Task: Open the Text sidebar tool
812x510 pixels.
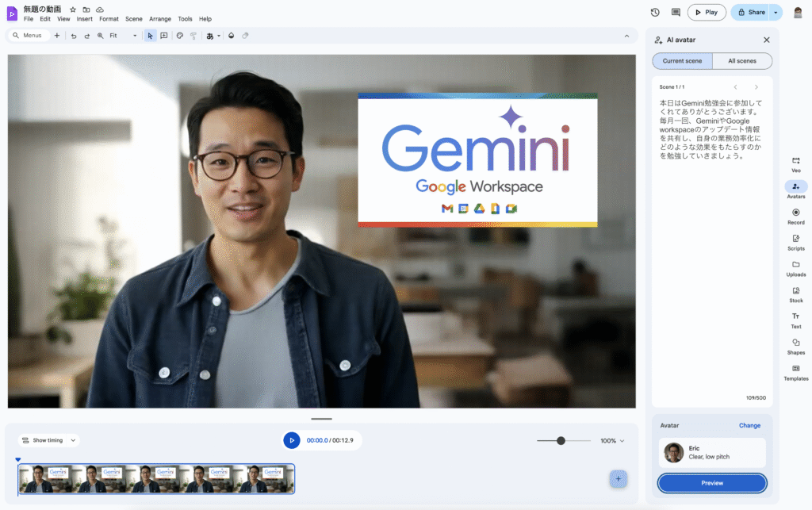Action: pyautogui.click(x=796, y=320)
